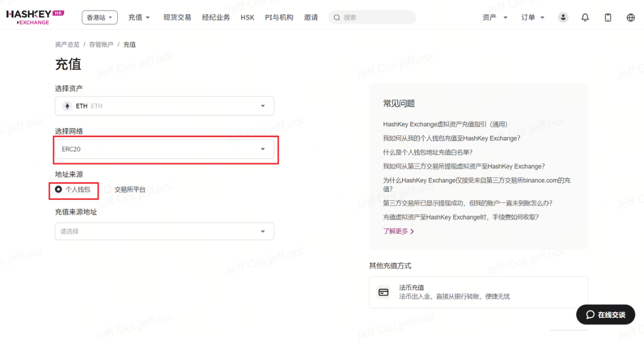Open 我如何从我的个人钱包充值 FAQ link

(451, 138)
